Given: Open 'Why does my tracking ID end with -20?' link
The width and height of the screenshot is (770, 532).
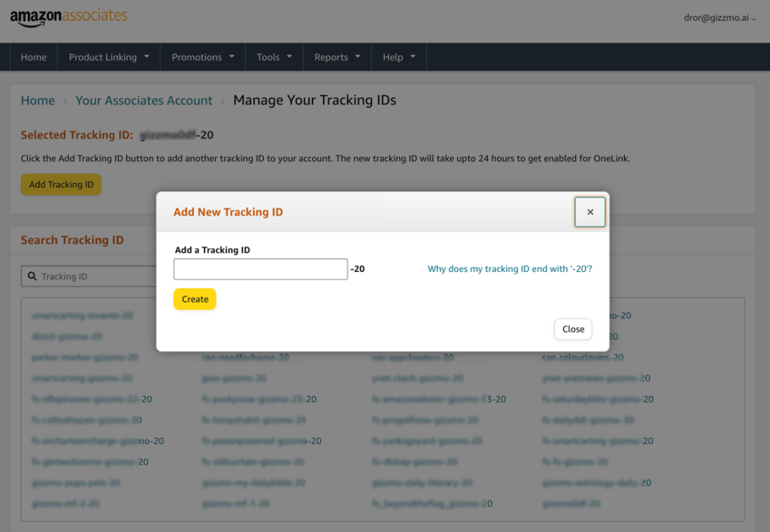Looking at the screenshot, I should tap(509, 268).
